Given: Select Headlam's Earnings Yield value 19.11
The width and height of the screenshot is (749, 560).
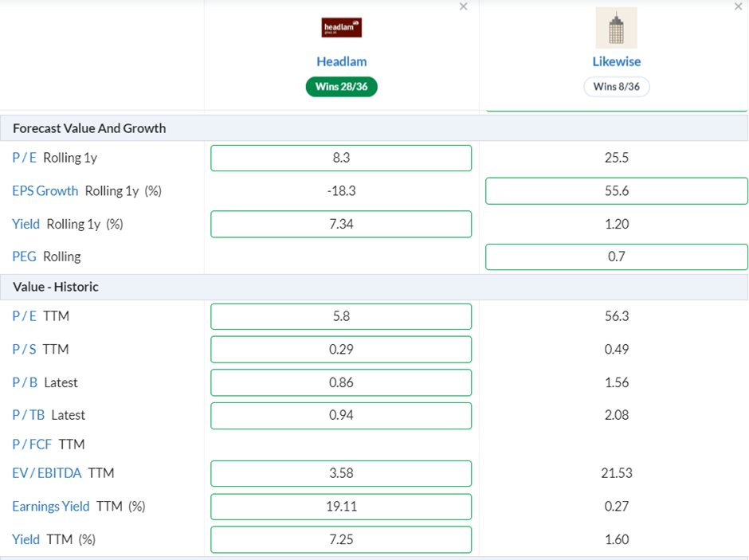Looking at the screenshot, I should tap(341, 507).
